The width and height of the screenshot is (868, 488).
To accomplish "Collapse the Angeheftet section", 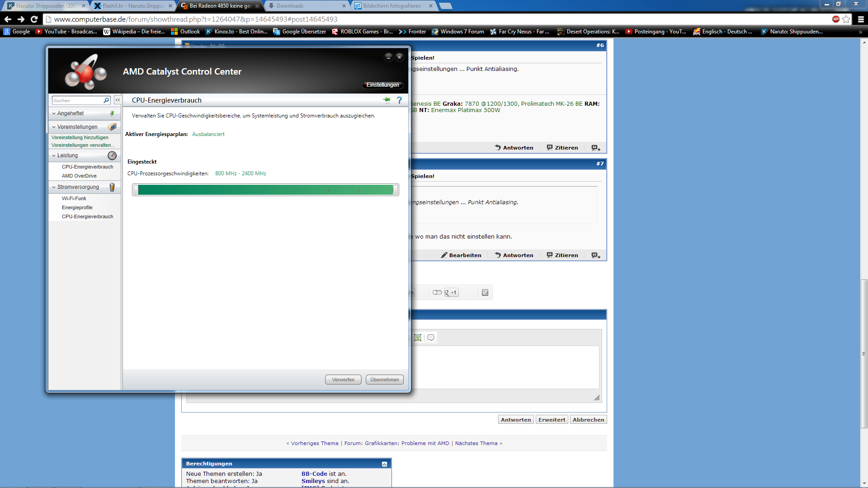I will tap(54, 113).
